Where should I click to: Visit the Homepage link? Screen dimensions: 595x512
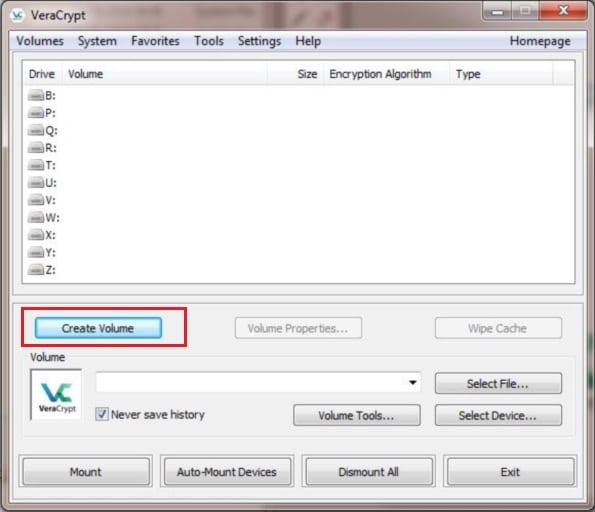click(540, 41)
